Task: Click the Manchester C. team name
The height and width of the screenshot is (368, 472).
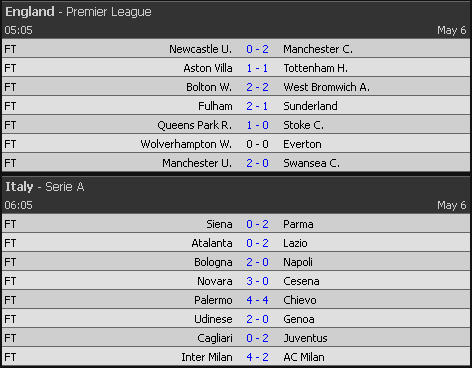Action: (x=318, y=49)
